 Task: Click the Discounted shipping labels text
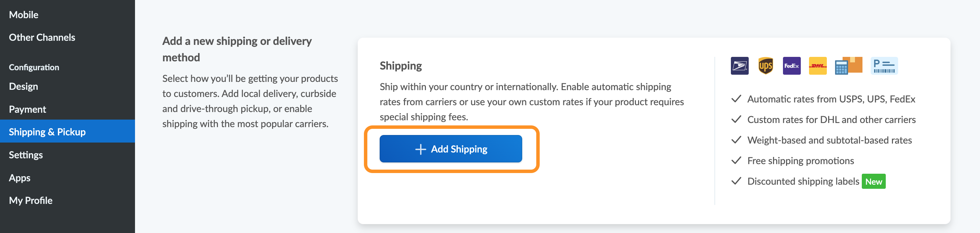(x=803, y=181)
